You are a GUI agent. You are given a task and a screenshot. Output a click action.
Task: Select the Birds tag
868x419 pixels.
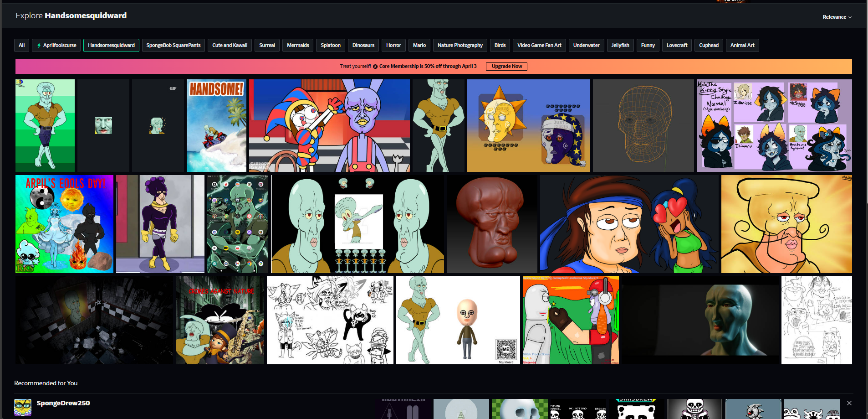tap(500, 45)
